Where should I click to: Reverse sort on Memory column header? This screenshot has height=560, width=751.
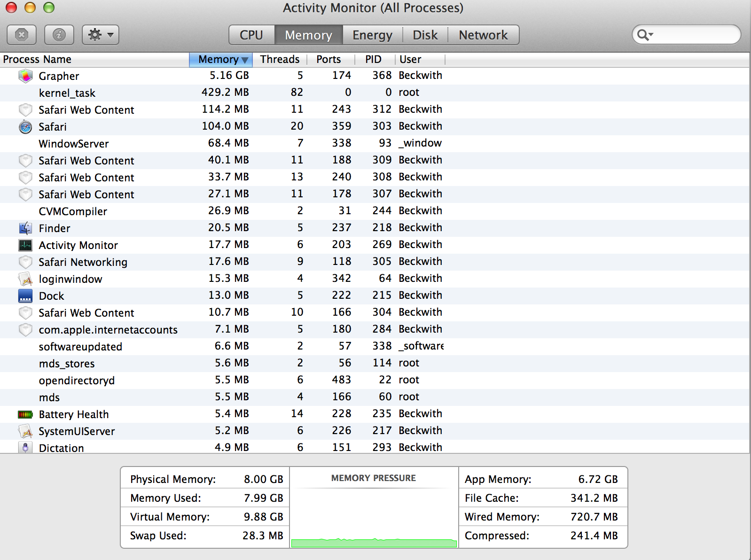tap(221, 60)
